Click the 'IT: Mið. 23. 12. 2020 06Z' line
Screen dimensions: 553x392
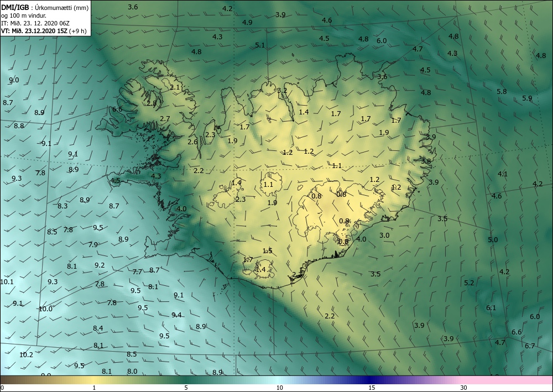pos(35,23)
